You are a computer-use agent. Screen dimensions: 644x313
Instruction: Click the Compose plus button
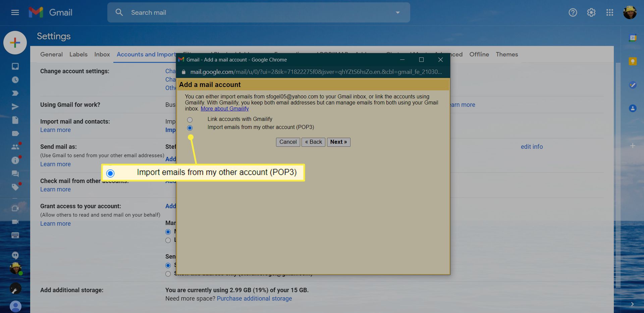(15, 43)
